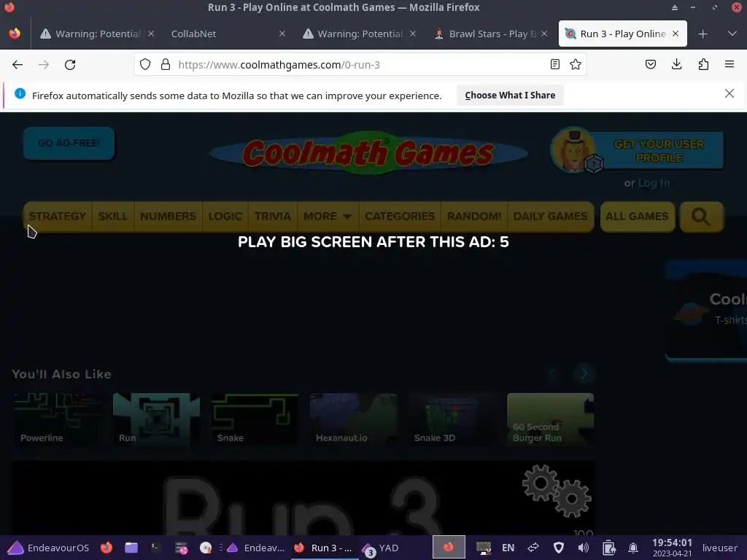The image size is (747, 560).
Task: Go back with the browser back arrow
Action: 18,65
